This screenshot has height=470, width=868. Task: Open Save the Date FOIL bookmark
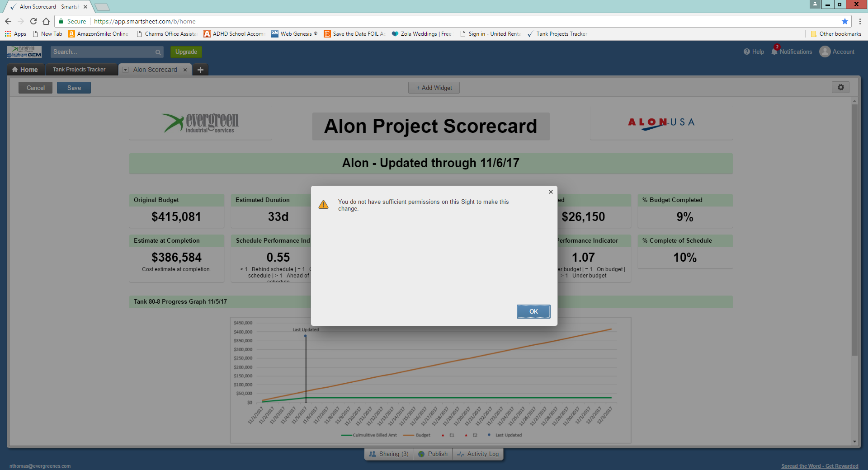click(x=355, y=34)
